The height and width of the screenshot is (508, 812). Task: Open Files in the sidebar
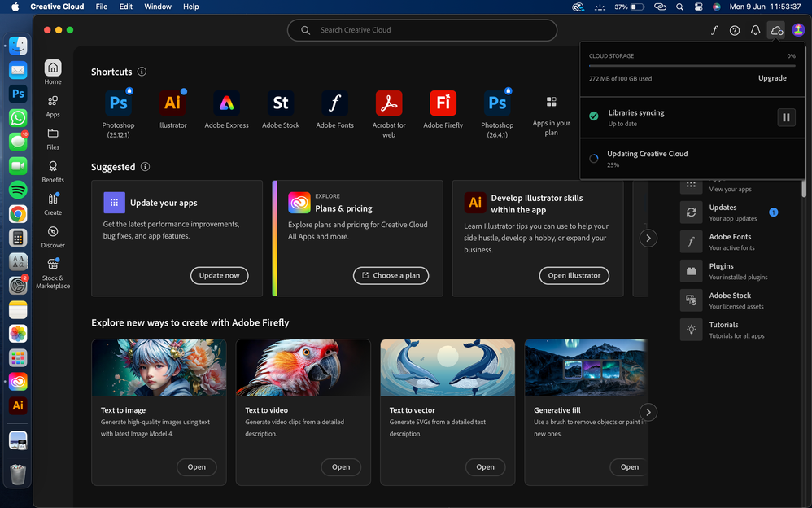(x=53, y=139)
